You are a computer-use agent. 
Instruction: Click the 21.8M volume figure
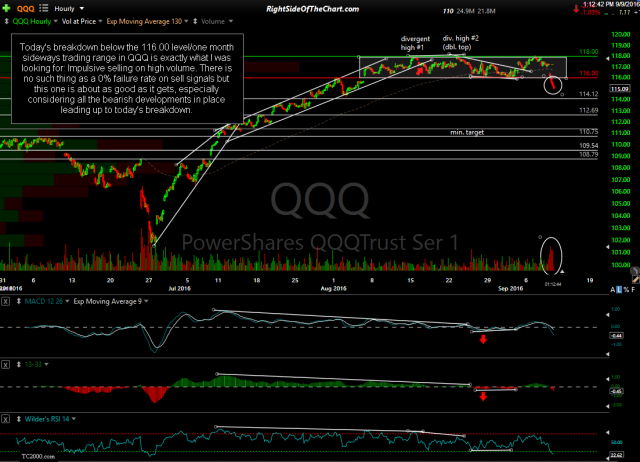pyautogui.click(x=487, y=11)
